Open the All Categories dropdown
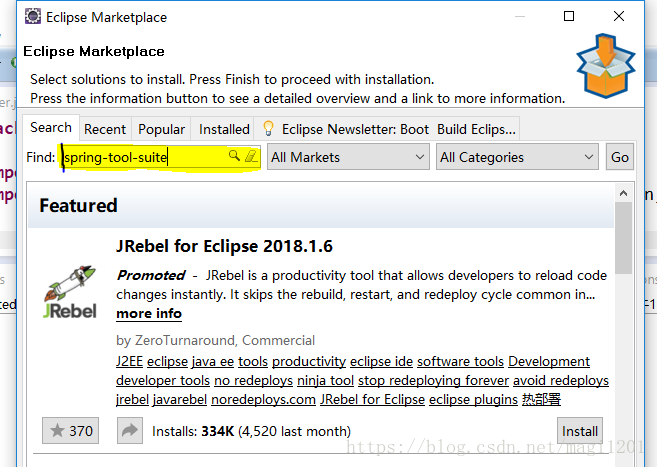Screen dimensions: 657x467 [517, 157]
